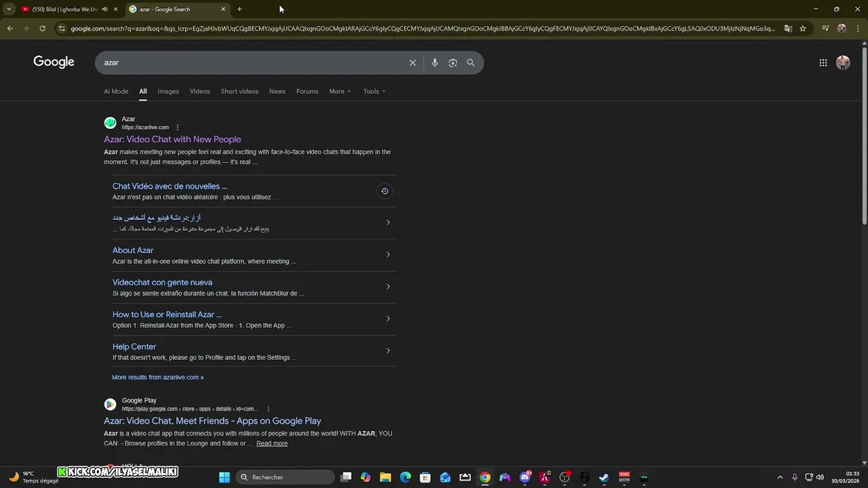Switch to AI Mode tab
868x488 pixels.
[x=116, y=91]
